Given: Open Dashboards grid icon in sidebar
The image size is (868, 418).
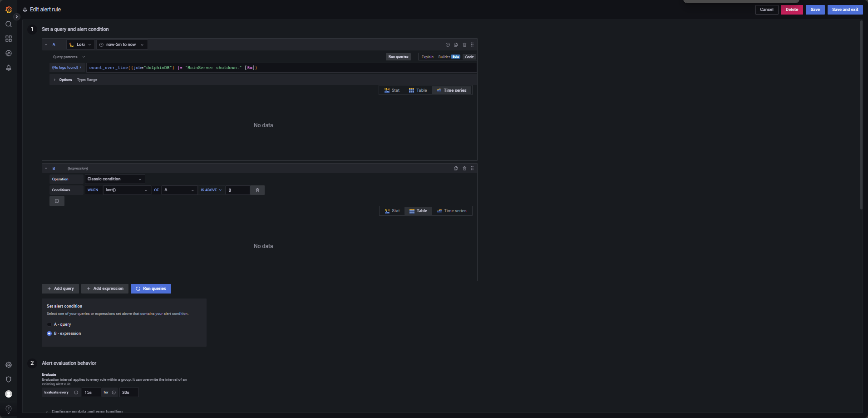Looking at the screenshot, I should point(9,39).
